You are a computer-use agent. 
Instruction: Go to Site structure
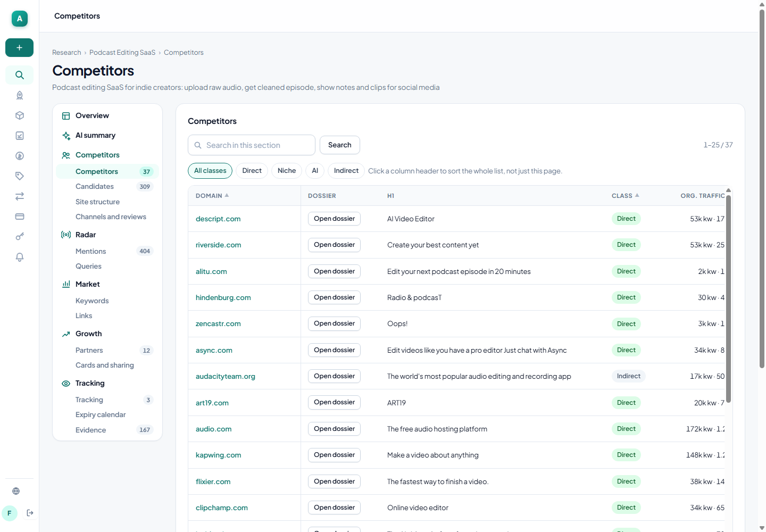[x=107, y=202]
